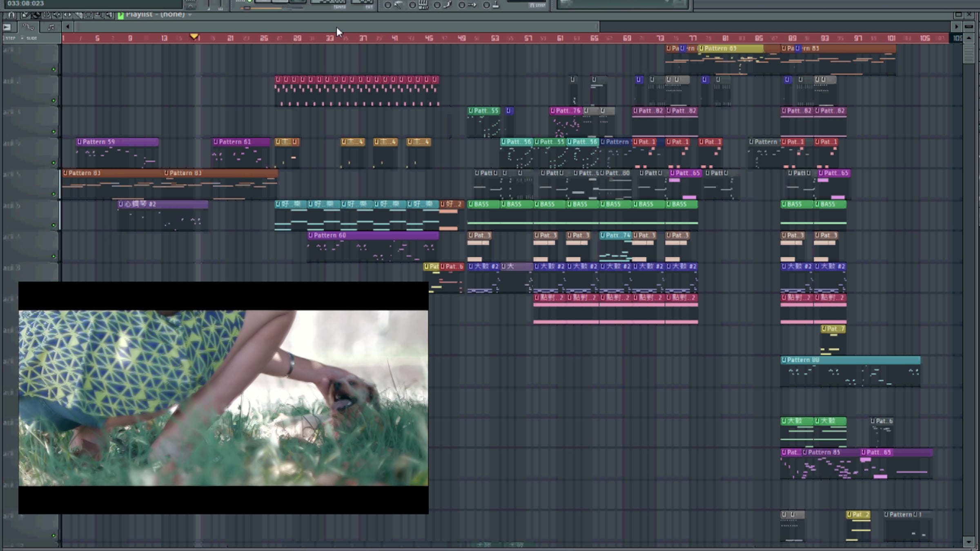The height and width of the screenshot is (551, 980).
Task: Click bar 45 on timeline ruler
Action: click(x=428, y=38)
